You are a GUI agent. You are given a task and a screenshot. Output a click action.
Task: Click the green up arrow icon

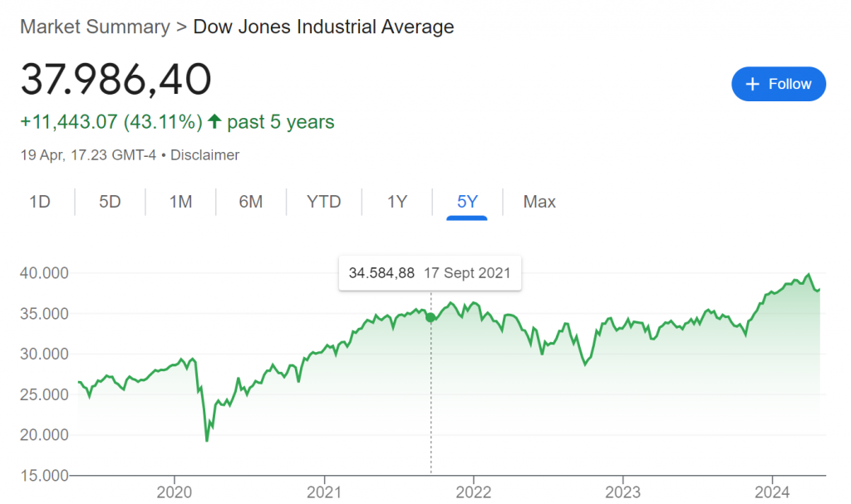pyautogui.click(x=214, y=122)
